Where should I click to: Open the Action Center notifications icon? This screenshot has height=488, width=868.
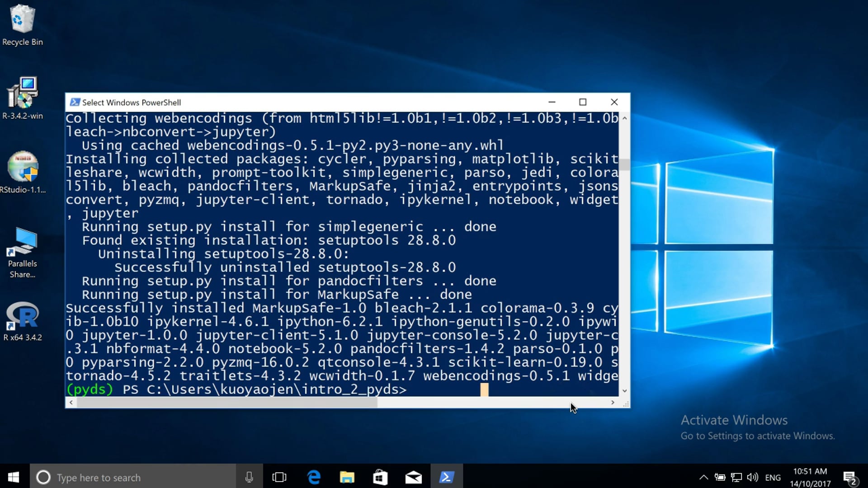pyautogui.click(x=849, y=477)
